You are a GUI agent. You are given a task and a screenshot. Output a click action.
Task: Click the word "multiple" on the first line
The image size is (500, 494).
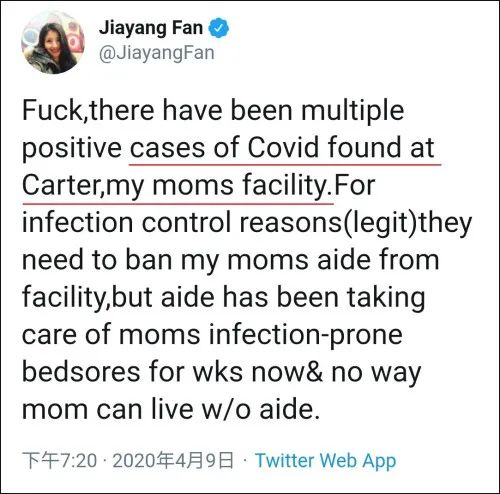click(353, 112)
